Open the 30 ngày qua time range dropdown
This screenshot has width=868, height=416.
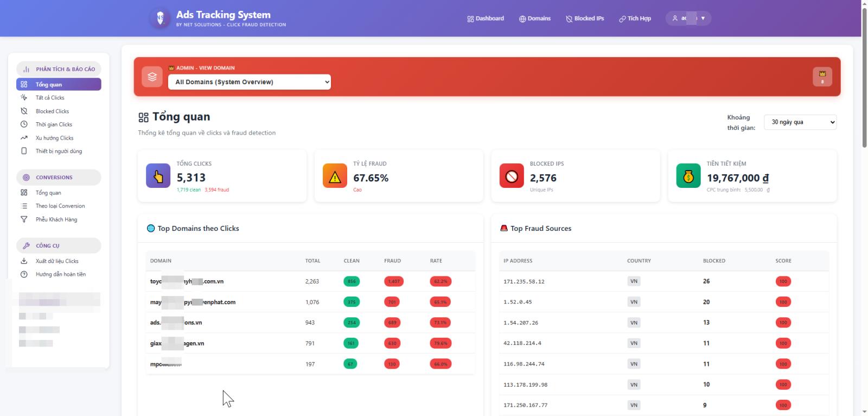point(800,122)
